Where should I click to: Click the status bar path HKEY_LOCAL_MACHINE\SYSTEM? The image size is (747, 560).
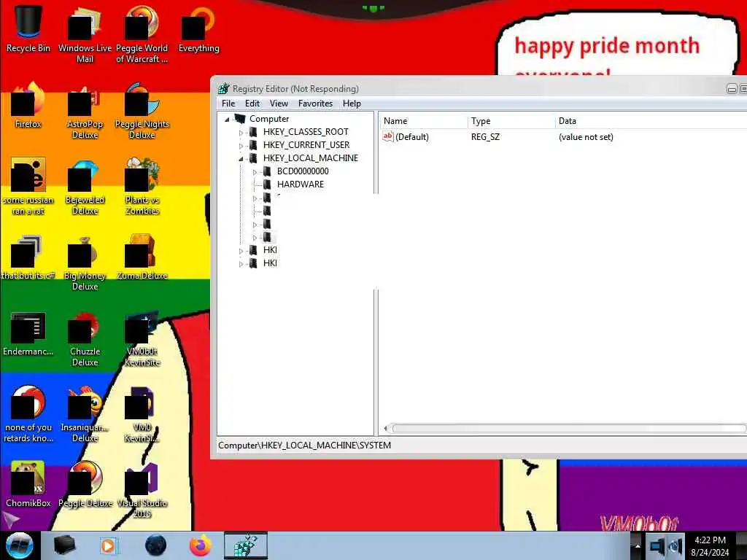pyautogui.click(x=304, y=446)
